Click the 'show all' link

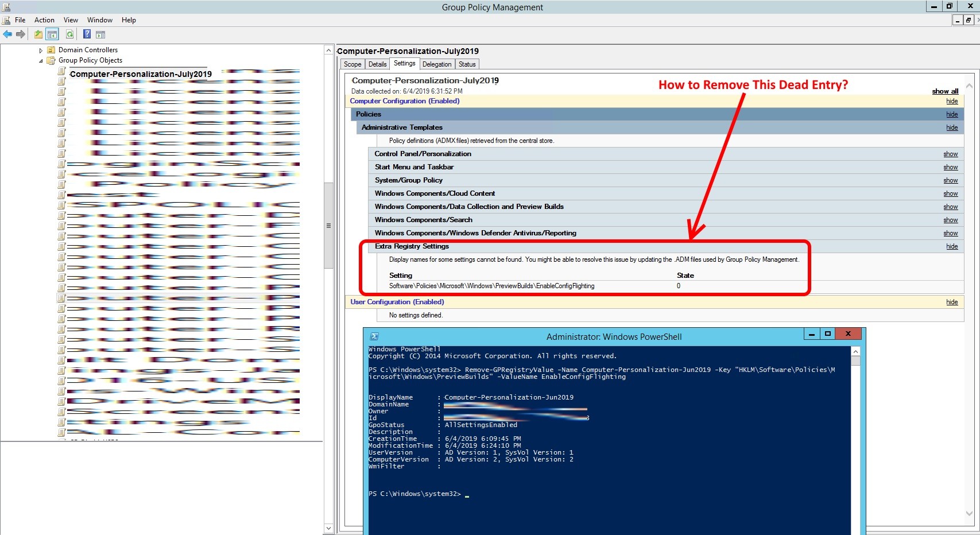point(945,91)
